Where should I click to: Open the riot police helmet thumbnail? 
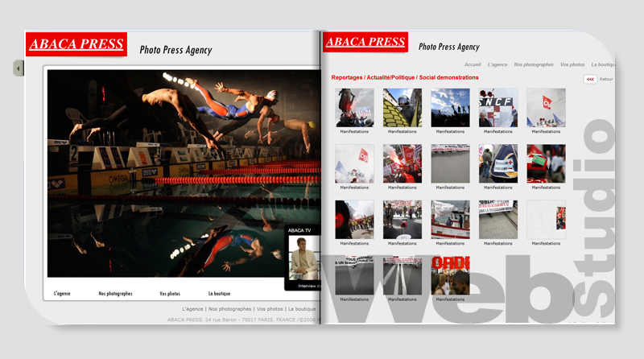click(402, 107)
